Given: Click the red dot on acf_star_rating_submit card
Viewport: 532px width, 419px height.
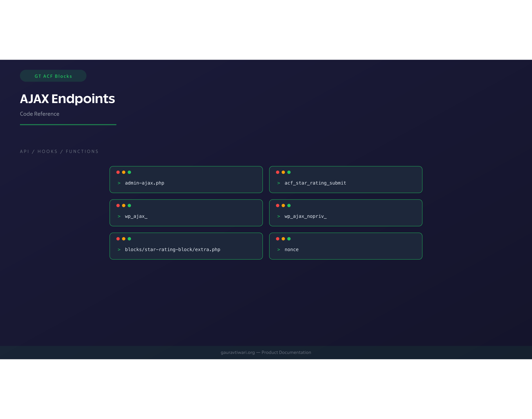Looking at the screenshot, I should [278, 172].
